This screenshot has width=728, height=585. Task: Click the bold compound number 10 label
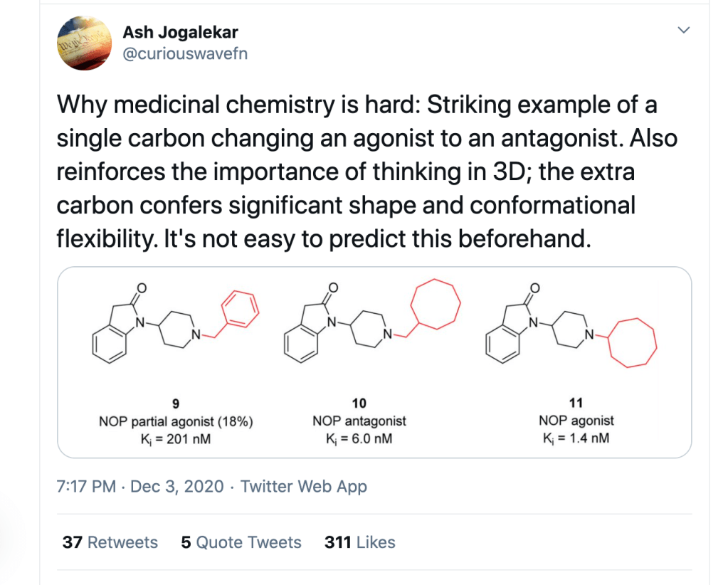click(x=359, y=404)
